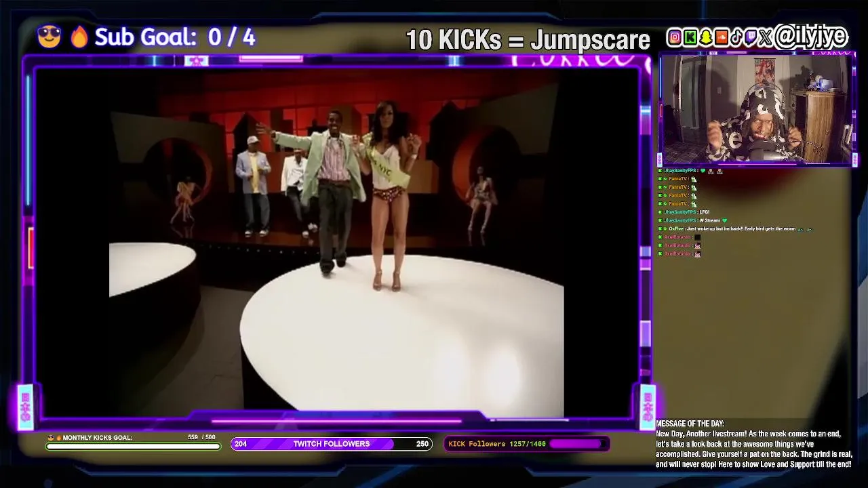Click the New Day, Another livestream message text
868x488 pixels.
pyautogui.click(x=753, y=449)
